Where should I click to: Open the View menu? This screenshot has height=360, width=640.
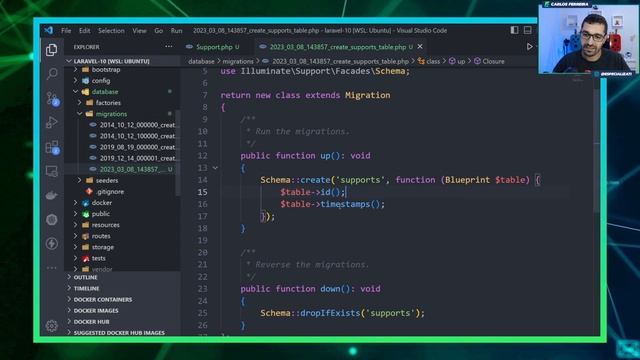click(139, 31)
